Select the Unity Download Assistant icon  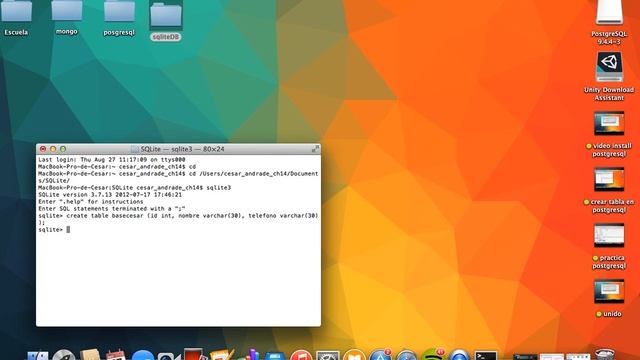click(609, 67)
